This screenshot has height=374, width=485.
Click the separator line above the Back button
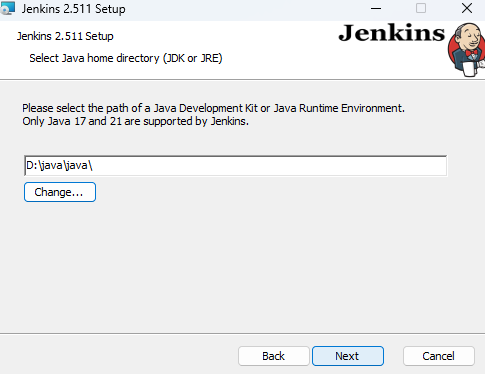242,333
